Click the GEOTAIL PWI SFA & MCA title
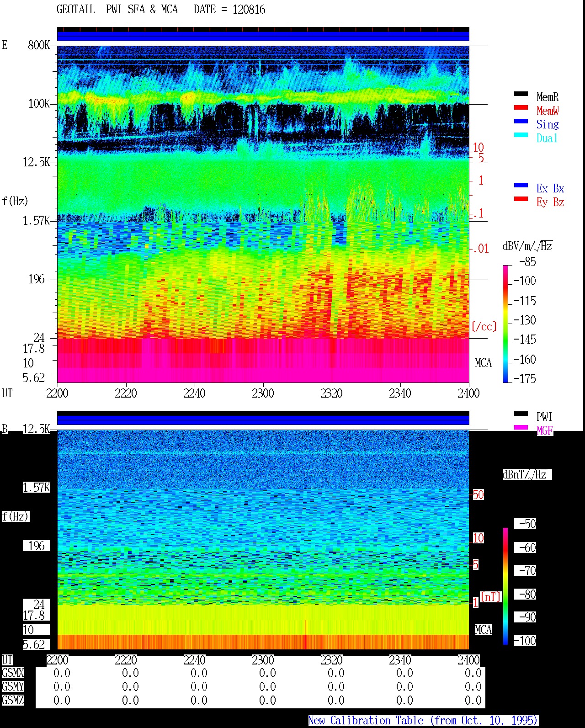 tap(117, 10)
